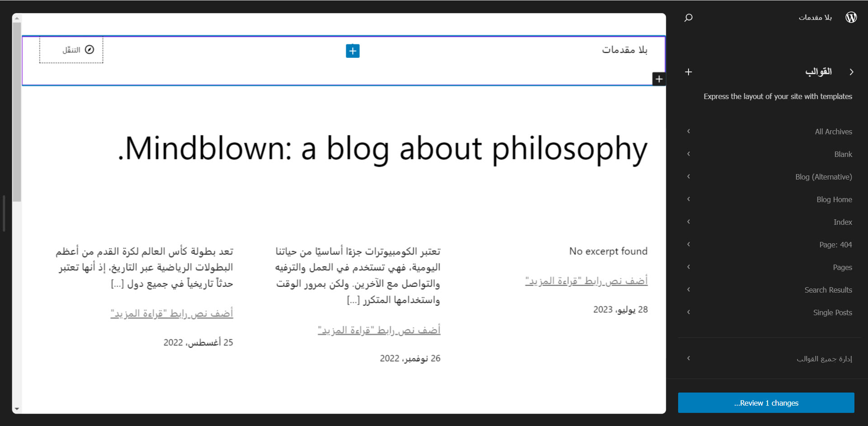
Task: Select the Search Results template
Action: click(x=828, y=290)
